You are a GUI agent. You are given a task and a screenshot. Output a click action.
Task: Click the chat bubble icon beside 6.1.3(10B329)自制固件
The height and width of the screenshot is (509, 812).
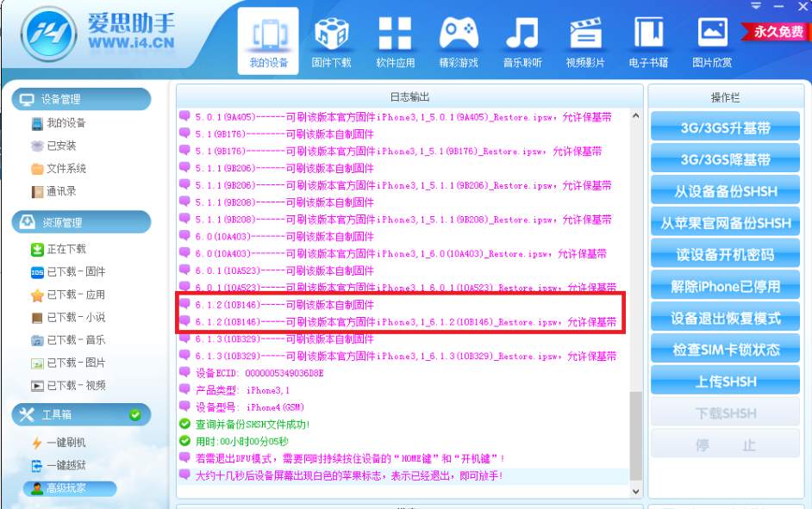click(x=184, y=338)
